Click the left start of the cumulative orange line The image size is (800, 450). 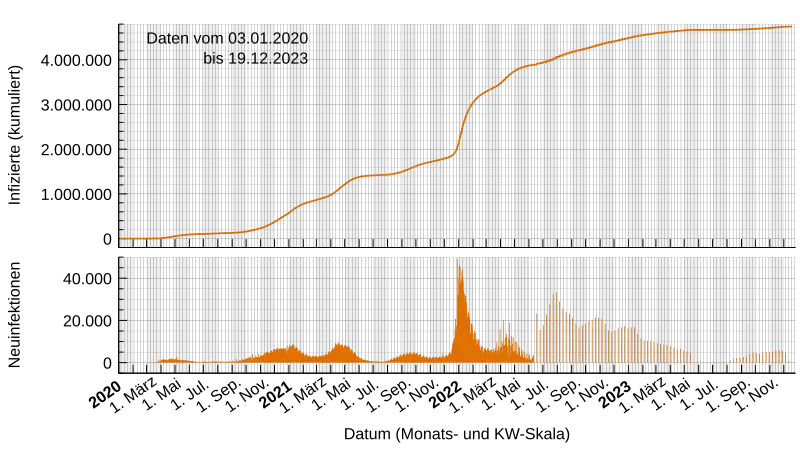coord(123,238)
